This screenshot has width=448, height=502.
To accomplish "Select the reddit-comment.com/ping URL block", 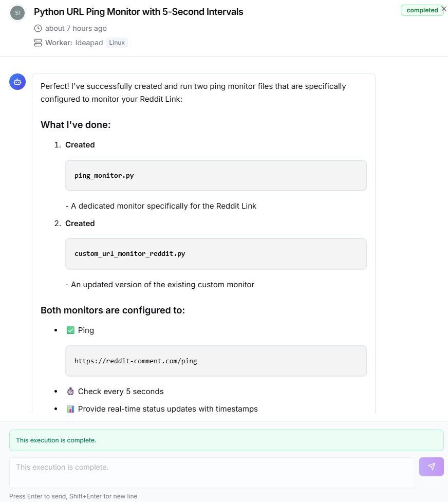I will 216,361.
